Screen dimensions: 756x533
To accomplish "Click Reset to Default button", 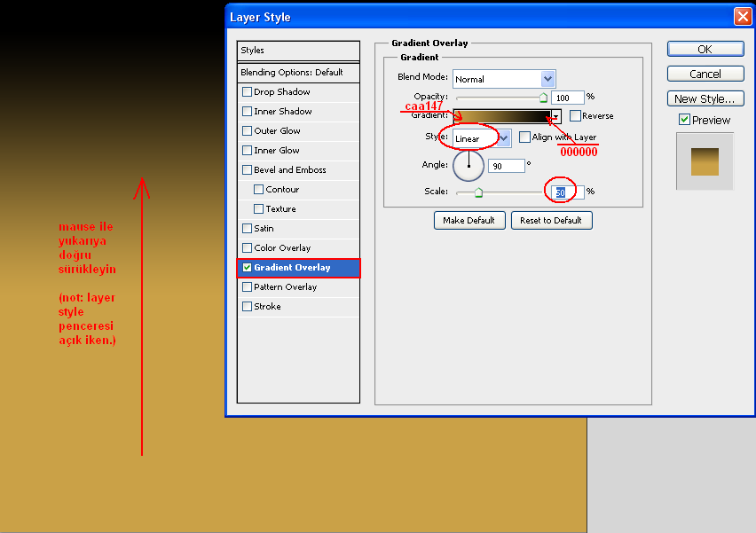I will pyautogui.click(x=551, y=220).
